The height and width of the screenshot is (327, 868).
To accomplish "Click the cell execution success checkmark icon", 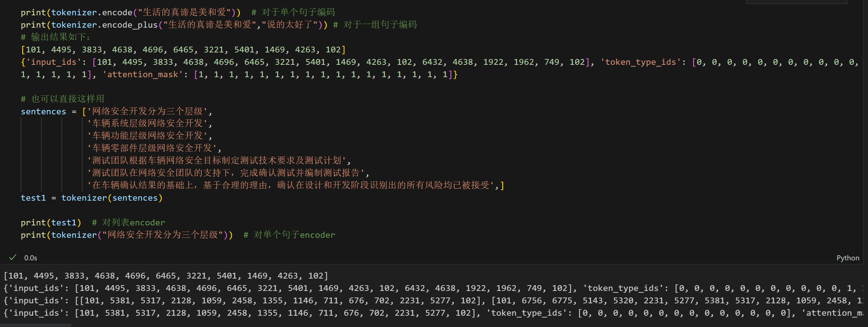I will click(13, 257).
